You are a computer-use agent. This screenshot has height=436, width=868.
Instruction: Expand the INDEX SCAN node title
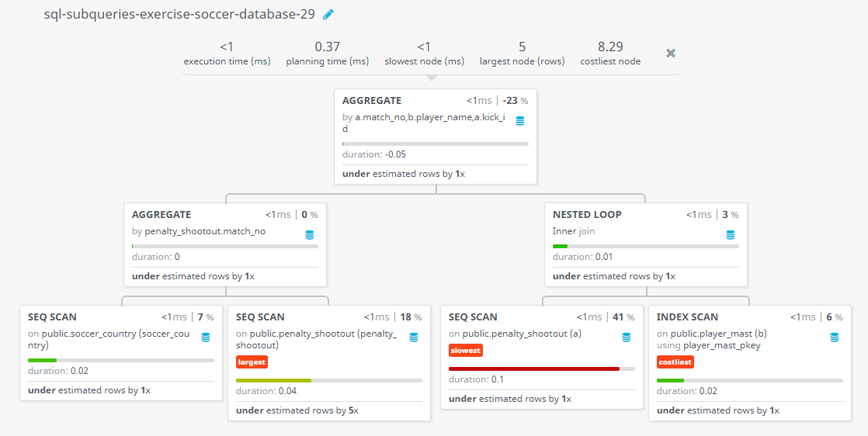click(687, 317)
